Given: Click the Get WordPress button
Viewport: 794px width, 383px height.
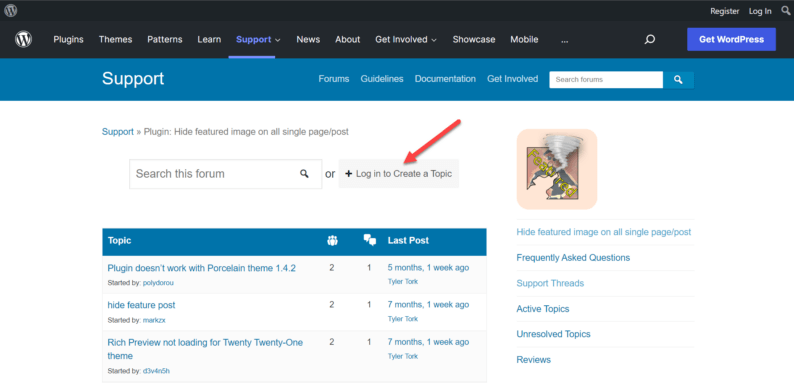Looking at the screenshot, I should [x=731, y=40].
